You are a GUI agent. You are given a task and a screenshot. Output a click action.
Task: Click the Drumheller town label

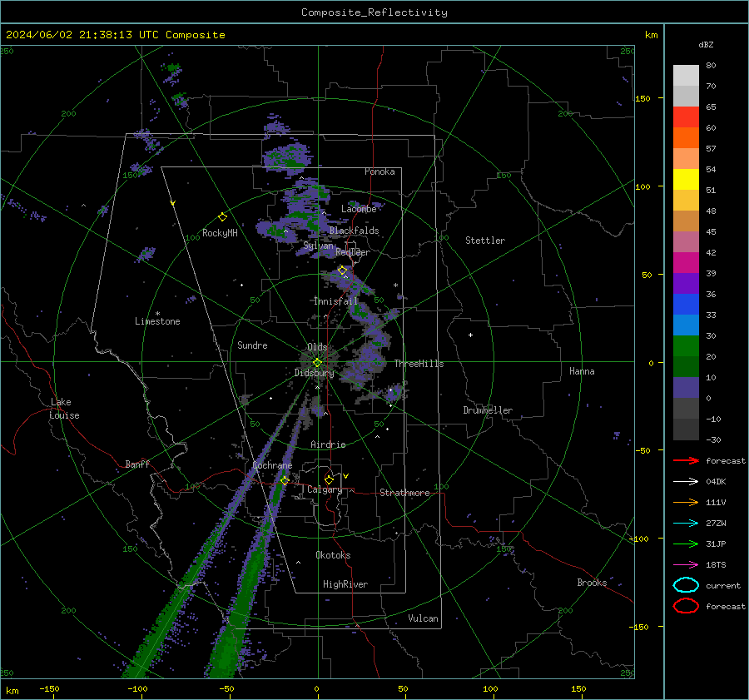coord(488,410)
